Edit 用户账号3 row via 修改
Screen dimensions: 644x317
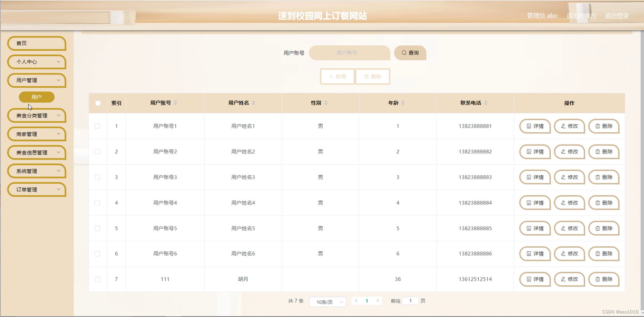coord(569,177)
